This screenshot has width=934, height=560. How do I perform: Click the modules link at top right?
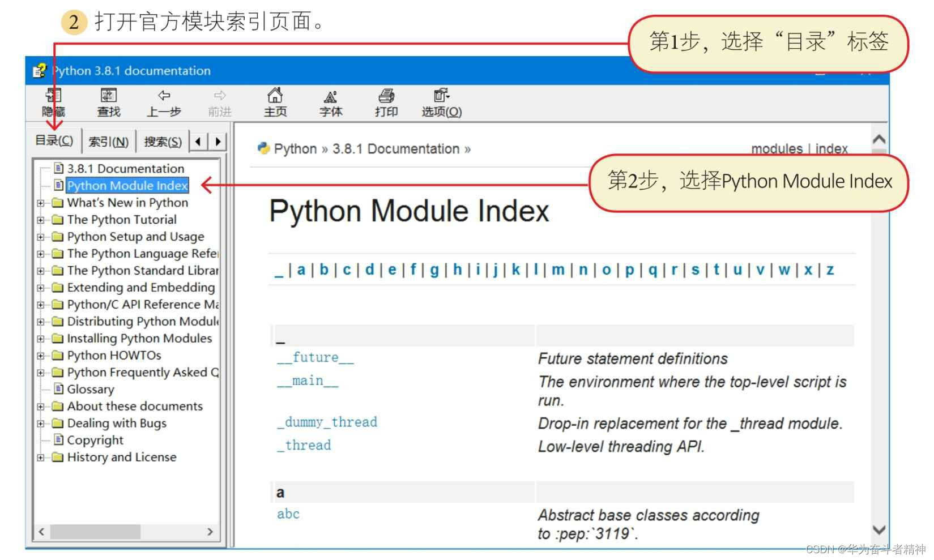[x=777, y=148]
